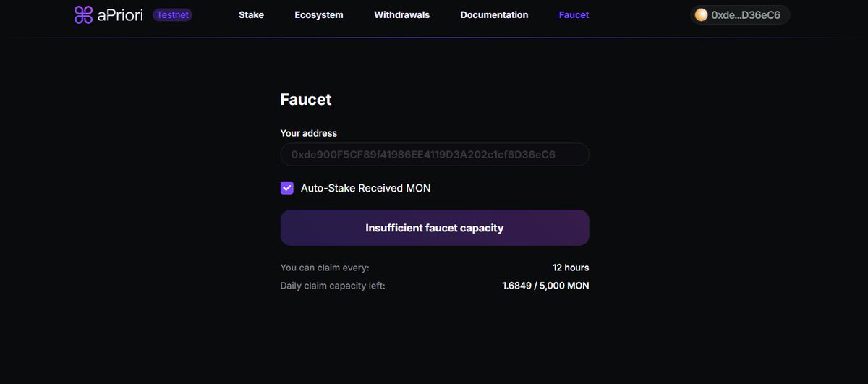868x384 pixels.
Task: Open the Stake tab
Action: coord(252,14)
